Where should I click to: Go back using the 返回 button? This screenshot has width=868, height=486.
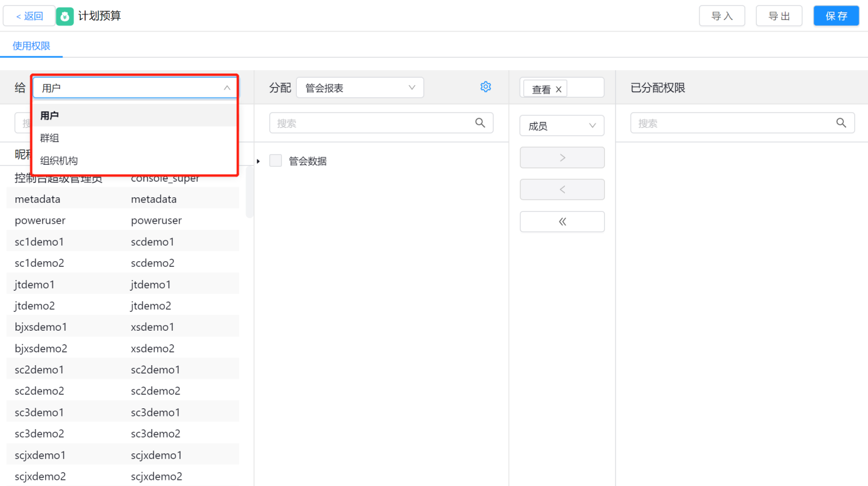[x=29, y=16]
